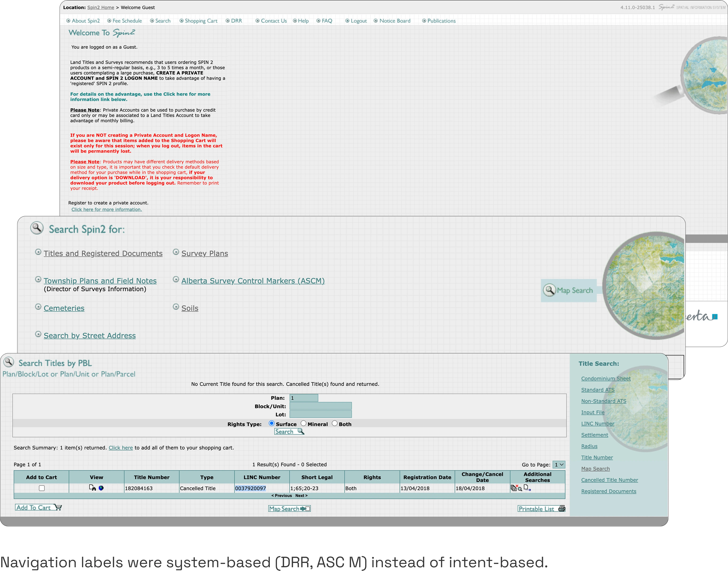Open the Go to Page dropdown
The width and height of the screenshot is (728, 571).
pos(559,465)
